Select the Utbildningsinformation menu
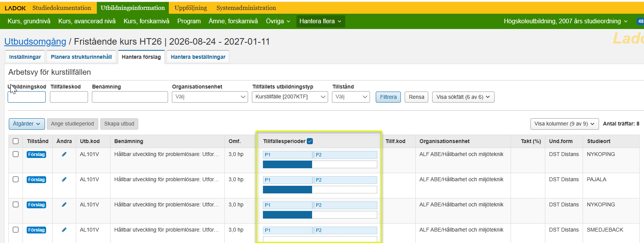The image size is (644, 243). pos(133,8)
